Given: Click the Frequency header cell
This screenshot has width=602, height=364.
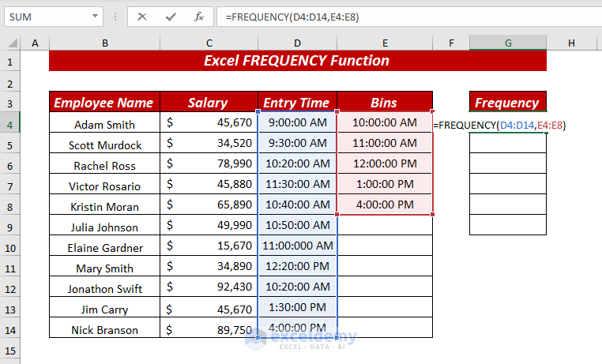Looking at the screenshot, I should (x=508, y=102).
